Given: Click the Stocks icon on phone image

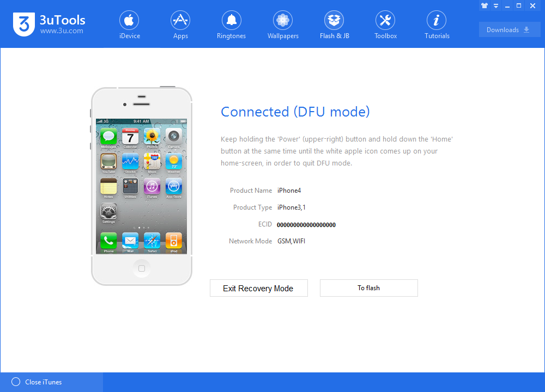Looking at the screenshot, I should 130,161.
